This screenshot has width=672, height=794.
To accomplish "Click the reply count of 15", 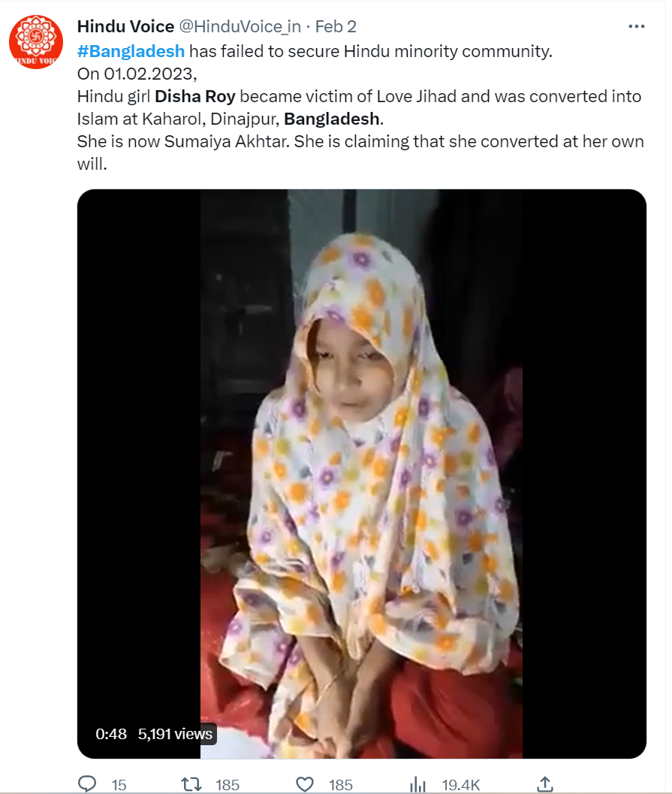I will point(119,785).
